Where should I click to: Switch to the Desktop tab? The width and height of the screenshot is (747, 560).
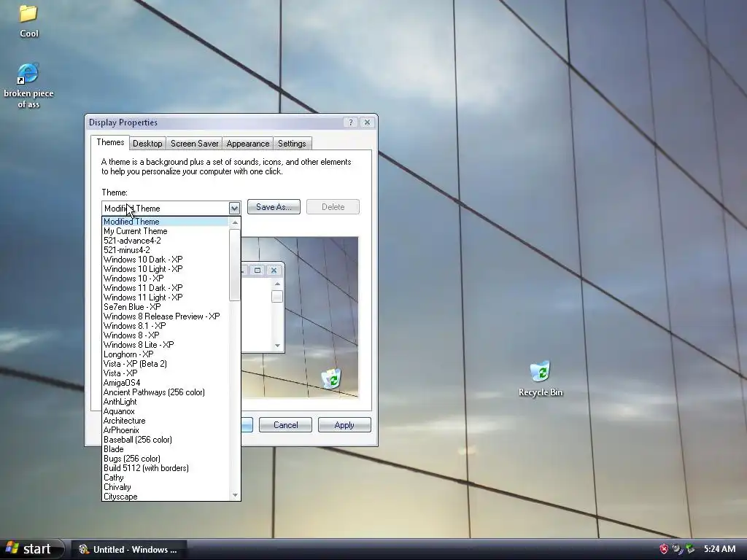(x=147, y=144)
